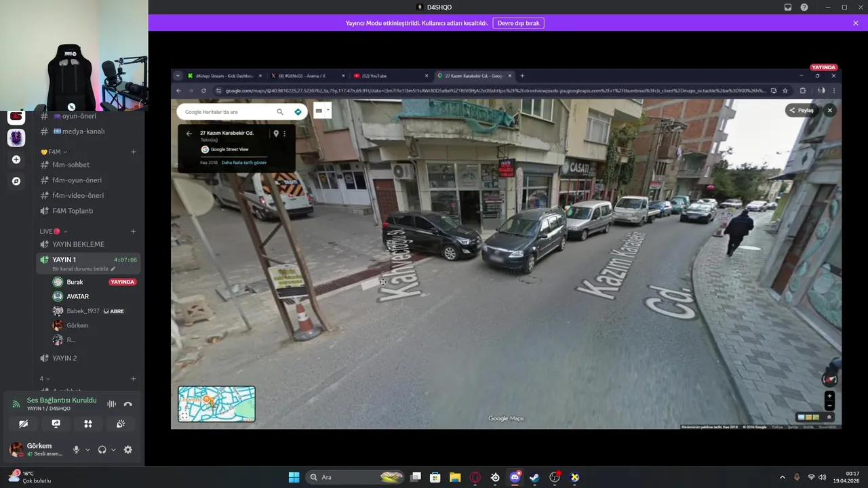Open Windows Start menu
Screen dimensions: 868x488
294,477
